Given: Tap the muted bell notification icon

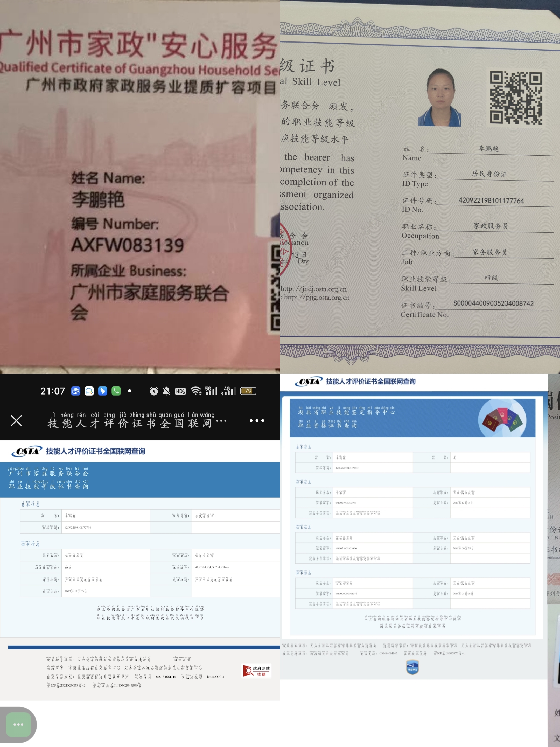Looking at the screenshot, I should [166, 391].
